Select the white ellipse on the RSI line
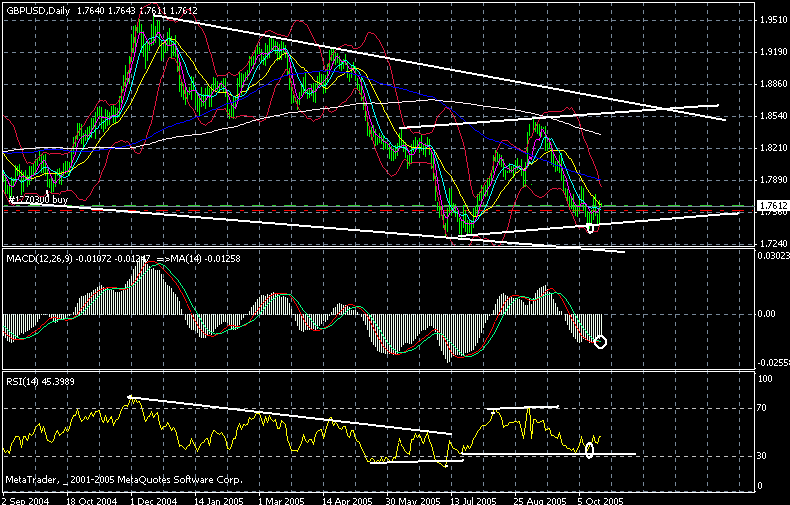The height and width of the screenshot is (505, 790). pos(589,450)
